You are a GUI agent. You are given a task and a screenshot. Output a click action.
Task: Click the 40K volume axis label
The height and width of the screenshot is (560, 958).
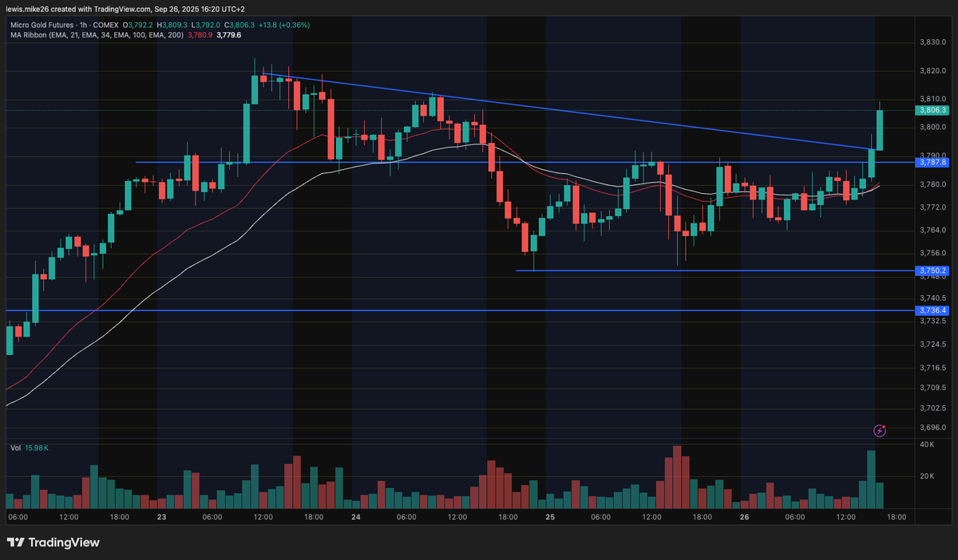tap(926, 444)
